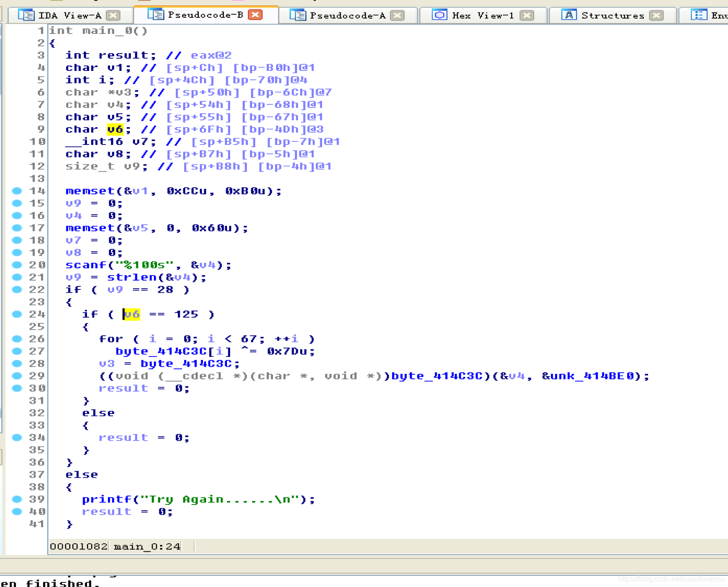
Task: Click the scanf function call
Action: pyautogui.click(x=86, y=265)
